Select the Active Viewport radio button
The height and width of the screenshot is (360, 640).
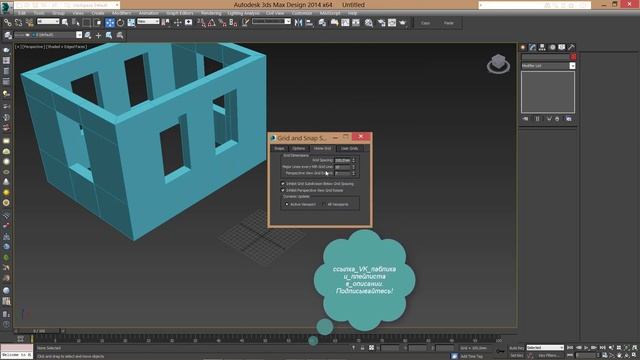287,204
